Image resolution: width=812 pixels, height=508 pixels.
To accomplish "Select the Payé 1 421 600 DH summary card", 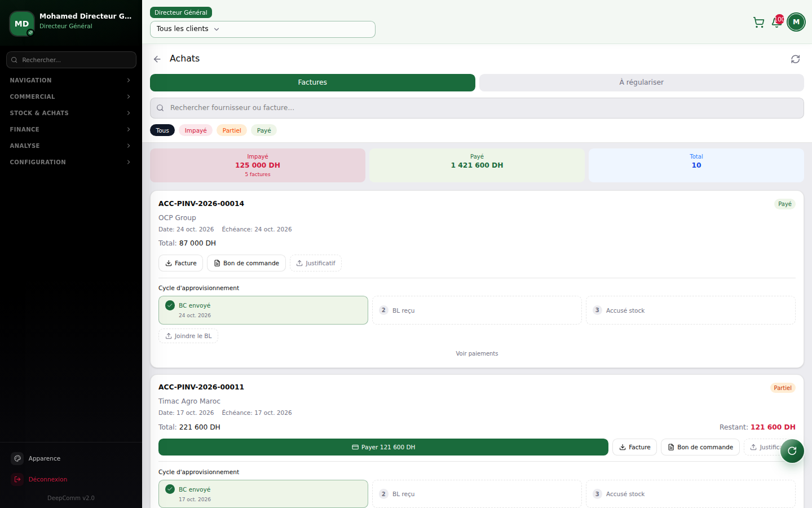I will [477, 165].
